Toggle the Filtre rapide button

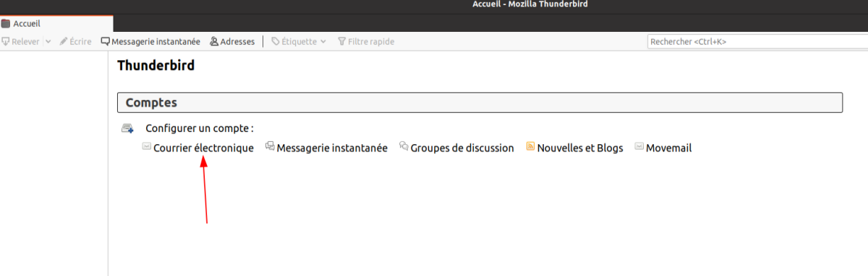(x=366, y=41)
